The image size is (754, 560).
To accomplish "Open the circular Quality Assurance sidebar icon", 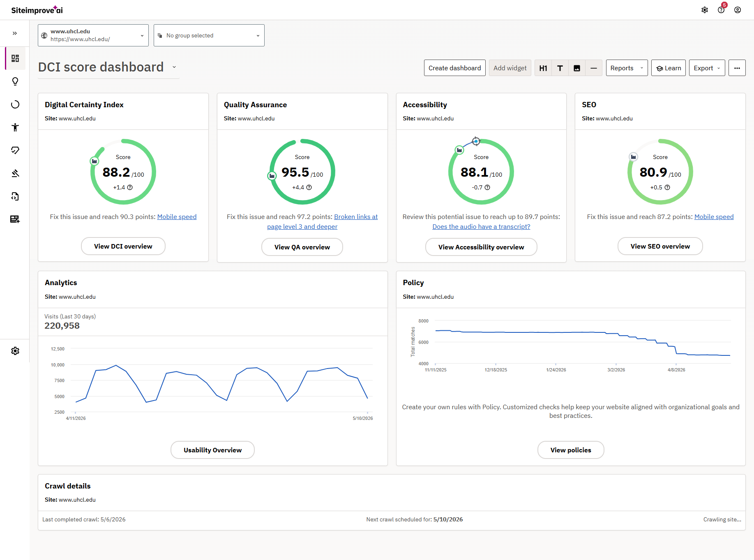I will coord(15,104).
